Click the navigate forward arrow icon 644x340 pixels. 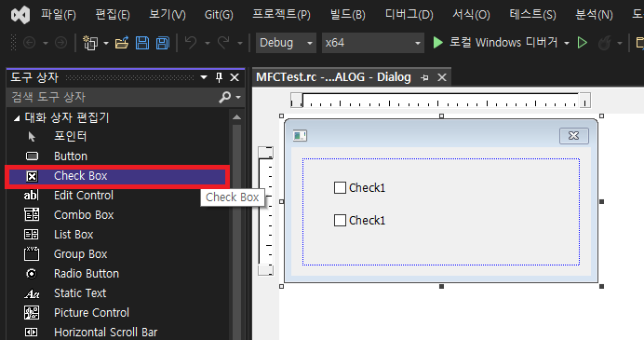pos(60,42)
